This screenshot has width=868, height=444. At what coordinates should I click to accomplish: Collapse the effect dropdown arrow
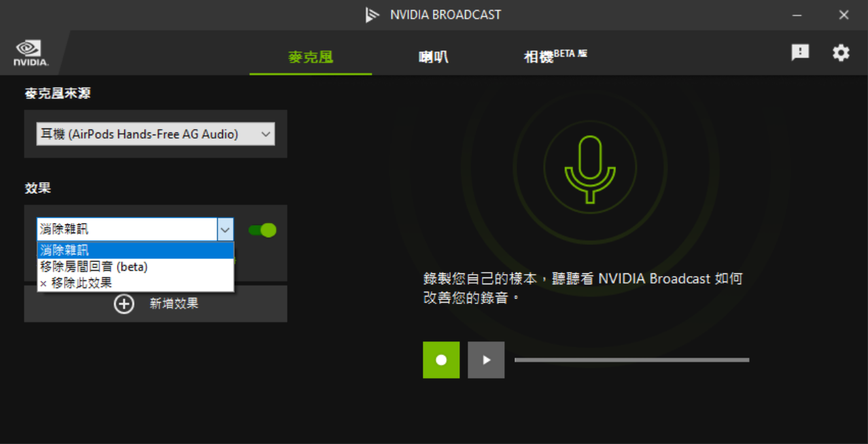[x=226, y=230]
